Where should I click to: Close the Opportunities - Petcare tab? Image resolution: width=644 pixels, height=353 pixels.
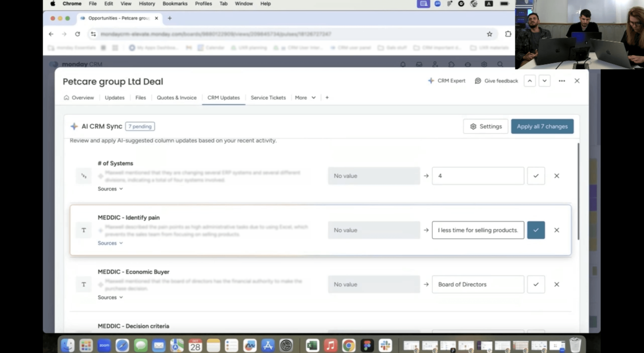click(x=156, y=18)
